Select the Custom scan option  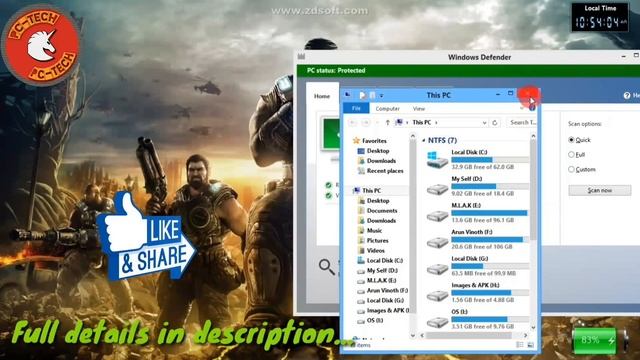[x=571, y=169]
